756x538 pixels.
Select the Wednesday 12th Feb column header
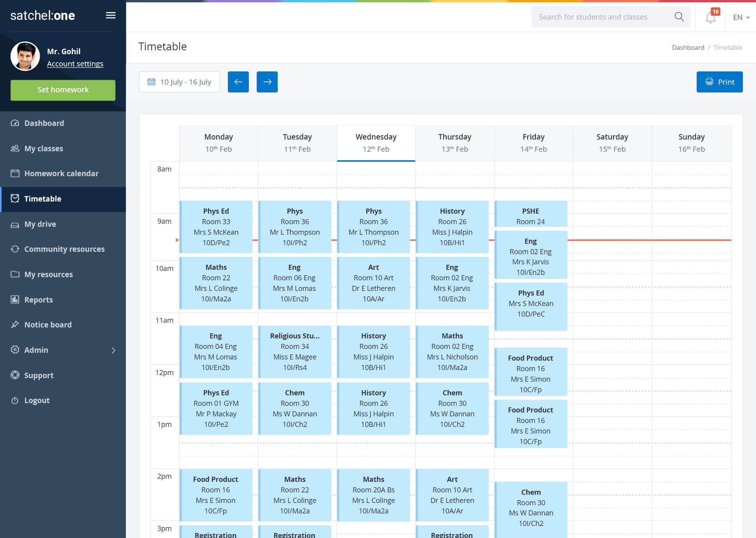(x=376, y=143)
